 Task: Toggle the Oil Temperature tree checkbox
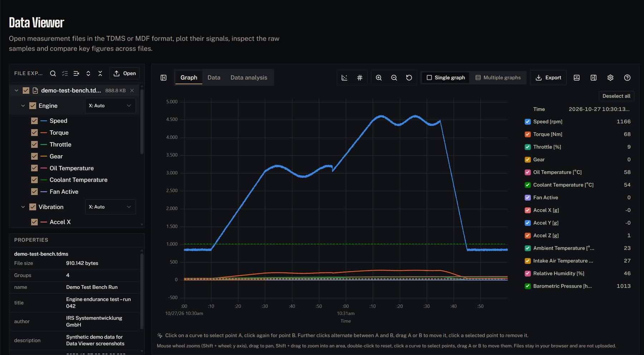coord(34,168)
